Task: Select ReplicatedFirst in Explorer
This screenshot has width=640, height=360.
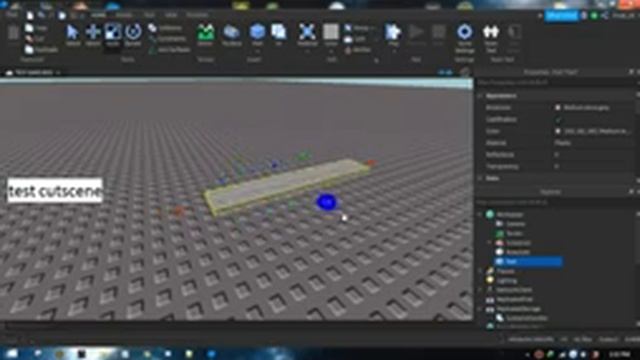Action: pos(515,300)
